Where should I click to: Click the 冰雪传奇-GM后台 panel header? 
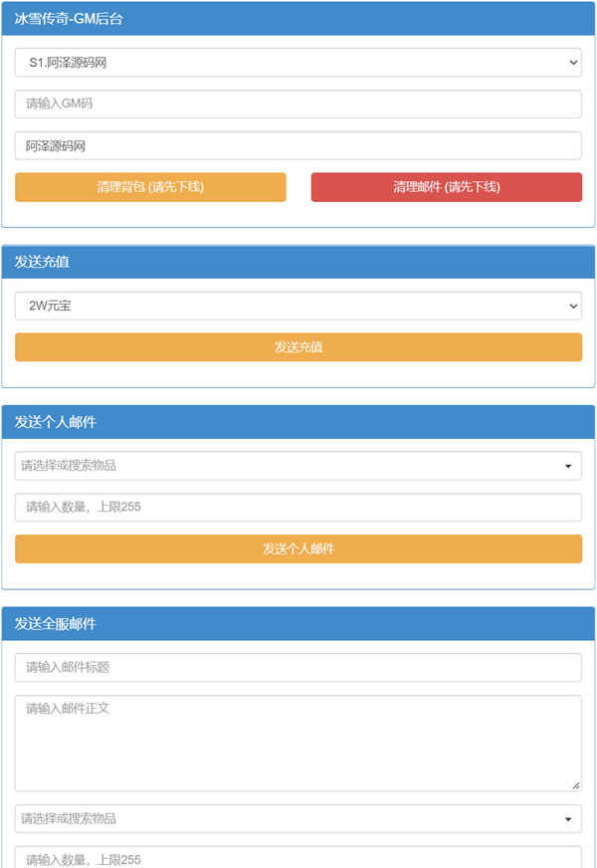(x=298, y=19)
